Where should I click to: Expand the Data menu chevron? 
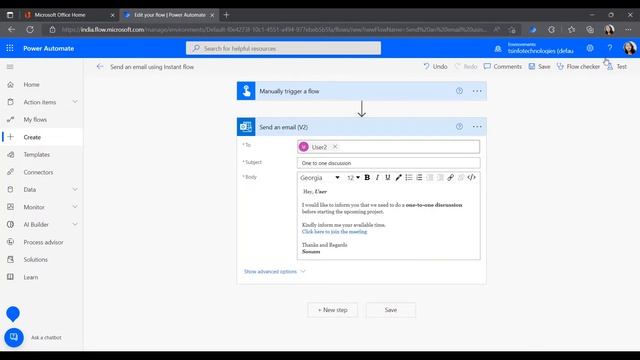pos(75,189)
